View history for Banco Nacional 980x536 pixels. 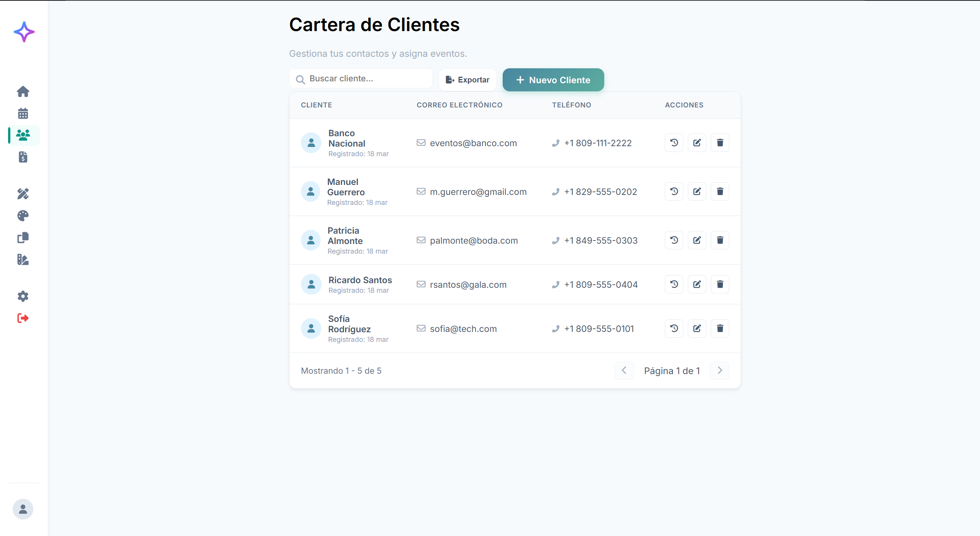coord(674,142)
